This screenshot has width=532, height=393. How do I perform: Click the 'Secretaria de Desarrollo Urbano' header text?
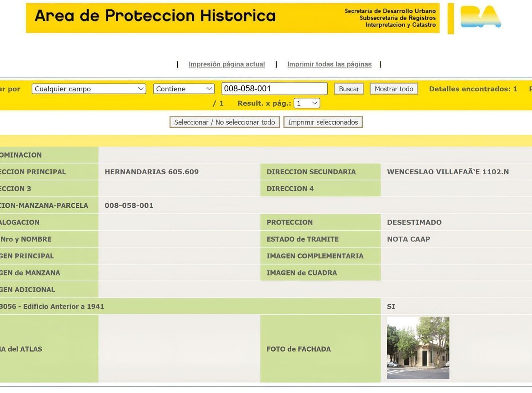tap(390, 11)
